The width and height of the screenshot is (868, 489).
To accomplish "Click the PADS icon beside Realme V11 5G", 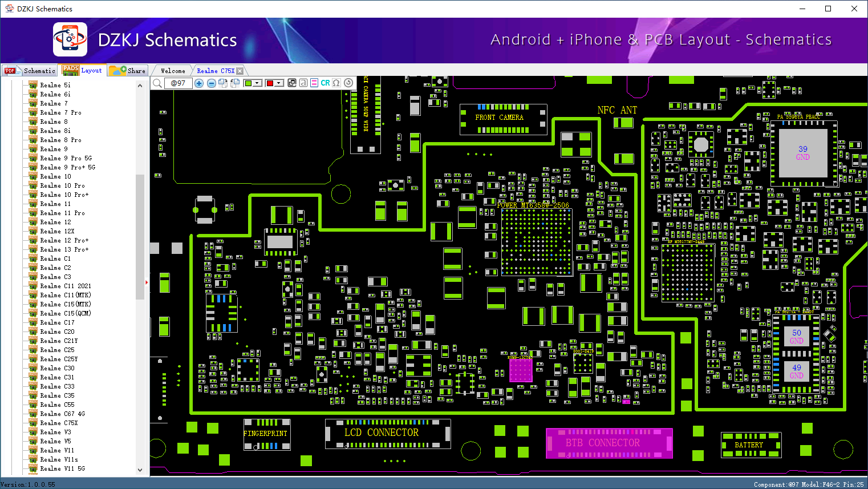I will (x=33, y=468).
